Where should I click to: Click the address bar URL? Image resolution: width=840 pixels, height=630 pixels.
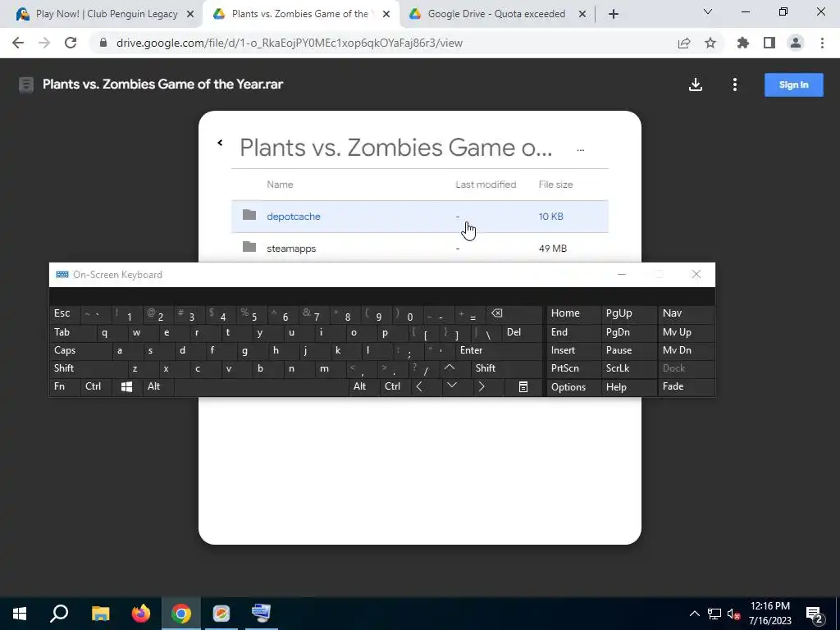[290, 43]
